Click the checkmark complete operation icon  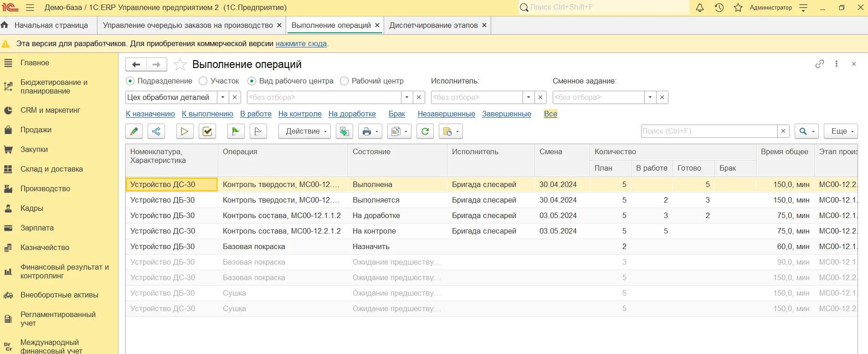click(x=207, y=131)
